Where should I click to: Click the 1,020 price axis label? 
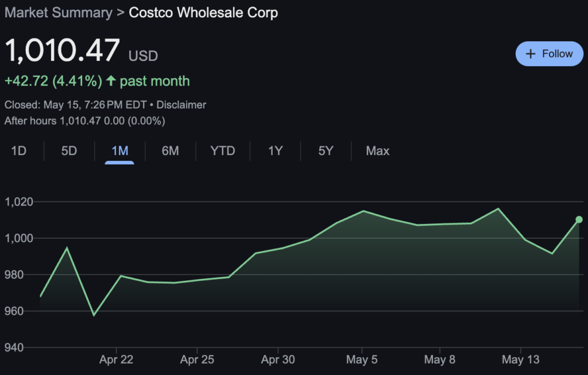coord(19,202)
